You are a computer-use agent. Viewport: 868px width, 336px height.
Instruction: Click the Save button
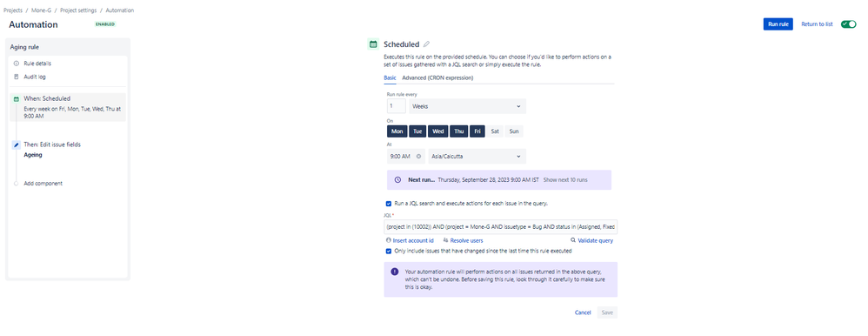pos(607,312)
